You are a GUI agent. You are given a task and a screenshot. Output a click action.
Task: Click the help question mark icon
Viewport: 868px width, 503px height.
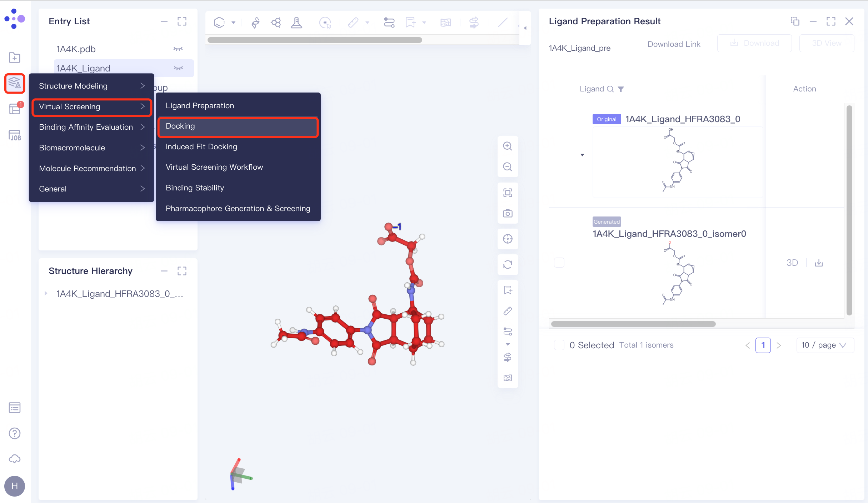pos(15,433)
